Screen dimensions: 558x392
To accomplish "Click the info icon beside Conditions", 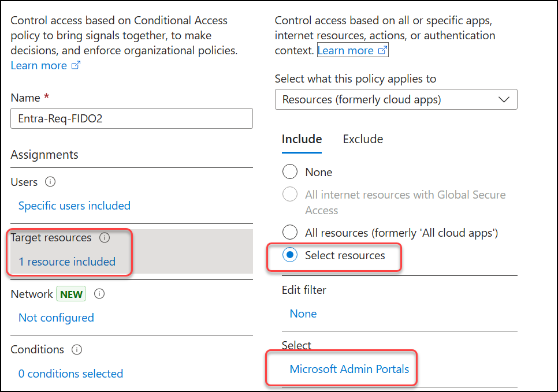I will coord(77,350).
